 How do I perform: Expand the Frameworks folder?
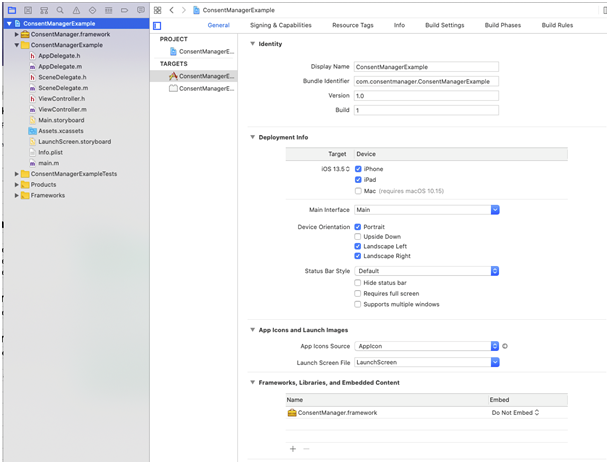tap(16, 195)
